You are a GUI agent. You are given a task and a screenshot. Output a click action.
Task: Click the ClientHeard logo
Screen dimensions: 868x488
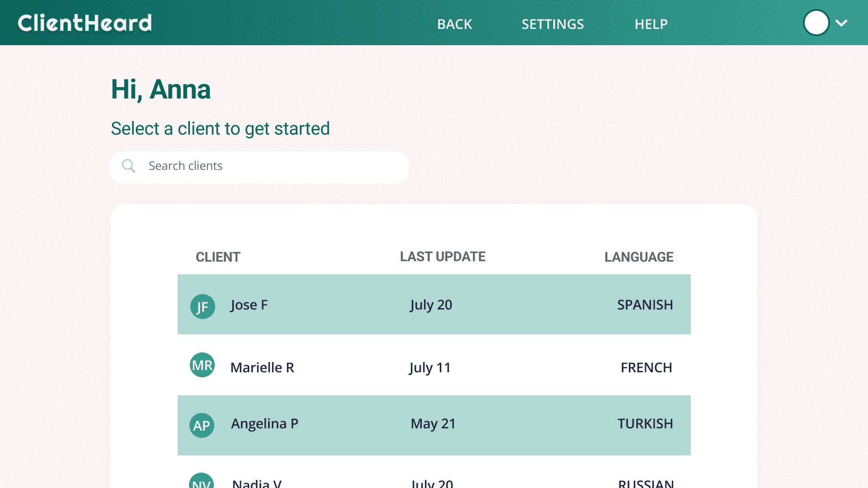click(x=85, y=23)
